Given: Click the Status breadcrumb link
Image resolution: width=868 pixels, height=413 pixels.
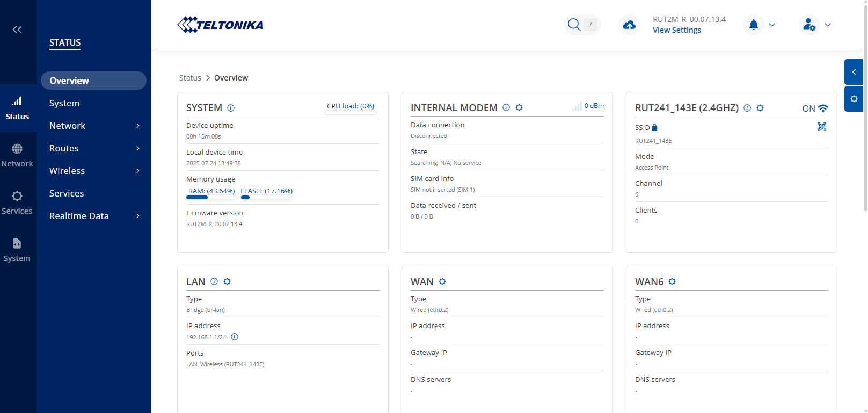Looking at the screenshot, I should pyautogui.click(x=190, y=78).
